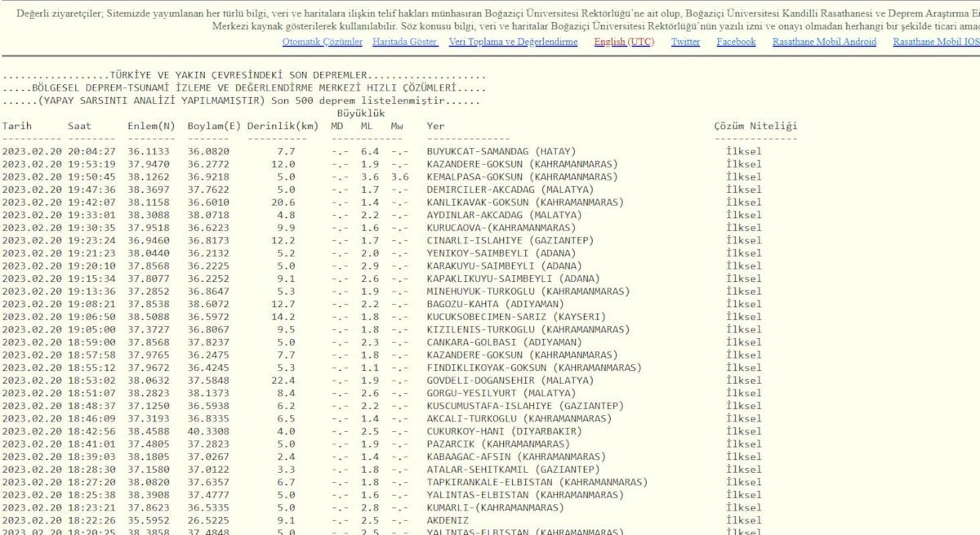
Task: Click the KEMALPASA-GOKSUN (KAHRAMANMARAS) location text
Action: [x=522, y=176]
